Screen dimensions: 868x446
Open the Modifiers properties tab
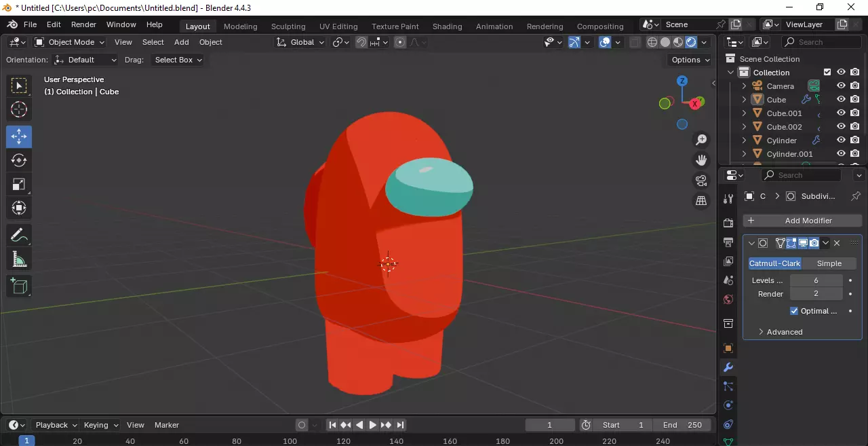point(728,367)
